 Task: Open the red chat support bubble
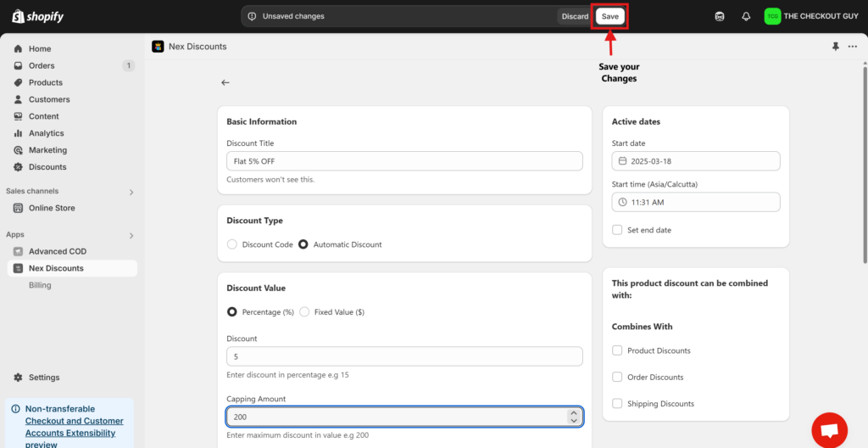(x=829, y=429)
